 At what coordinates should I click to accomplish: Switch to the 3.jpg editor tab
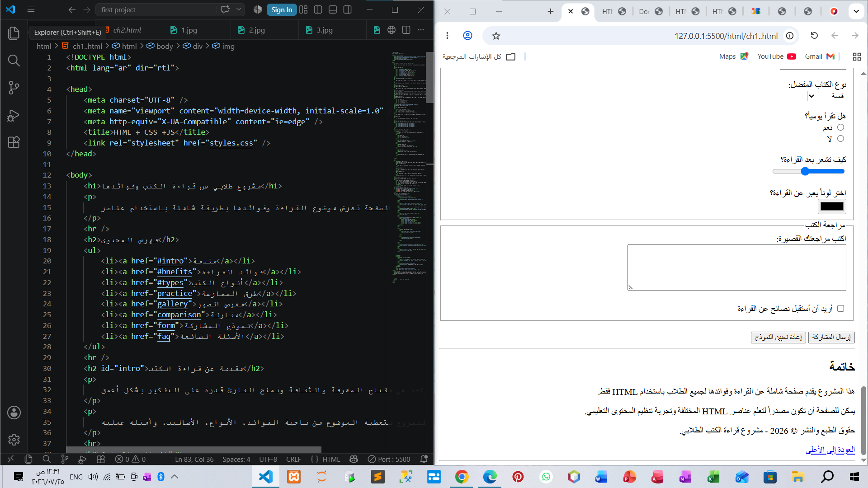click(325, 30)
